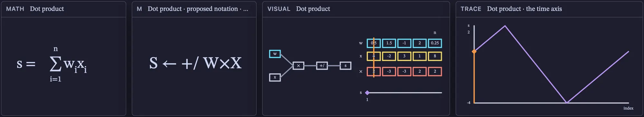Select the Dot product proposed notation panel header

[x=194, y=9]
